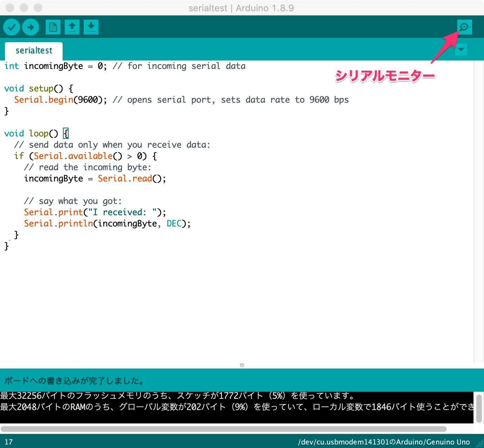Viewport: 484px width, 448px height.
Task: Create a new sketch via document icon
Action: pos(53,27)
